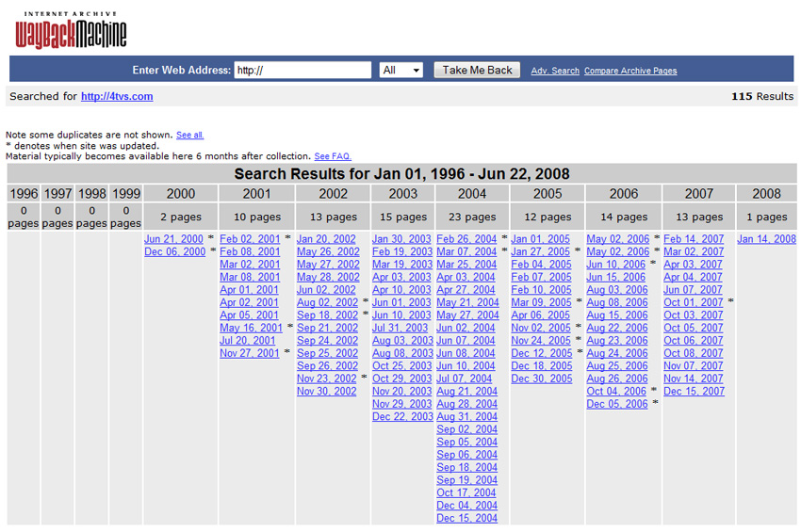Screen dimensions: 801x532
Task: Open the Aug 02, 2002 snapshot
Action: 327,302
